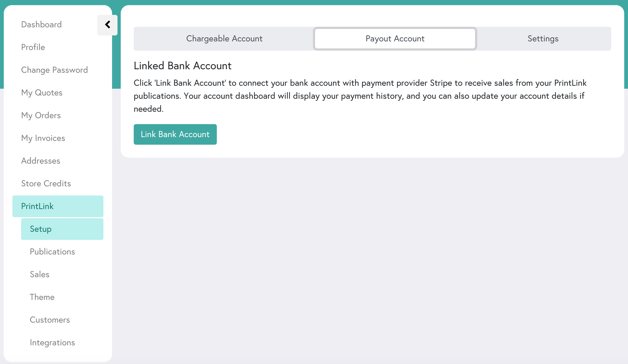Screen dimensions: 628x364
Task: Open the Theme settings
Action: (x=42, y=297)
